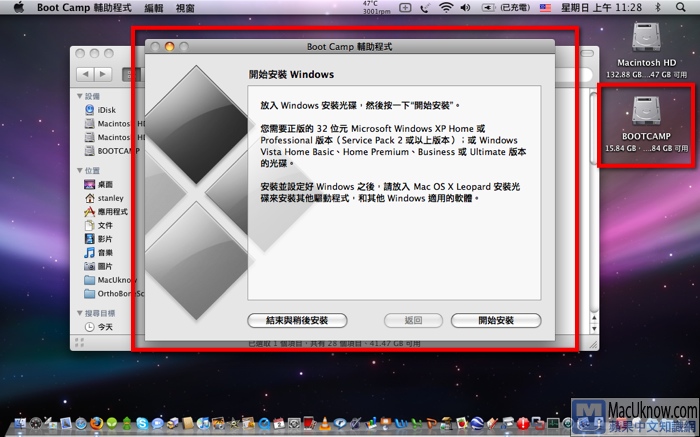Select 今天 search in sidebar
This screenshot has height=437, width=700.
[105, 327]
